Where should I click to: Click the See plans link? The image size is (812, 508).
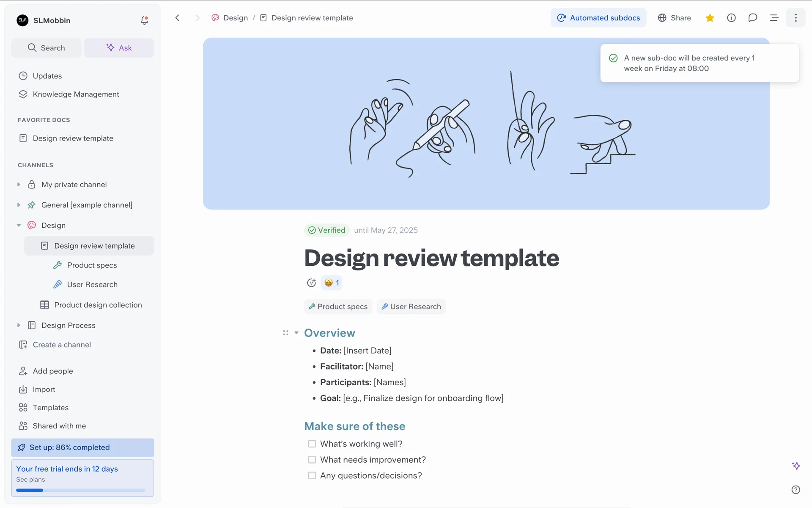[30, 480]
